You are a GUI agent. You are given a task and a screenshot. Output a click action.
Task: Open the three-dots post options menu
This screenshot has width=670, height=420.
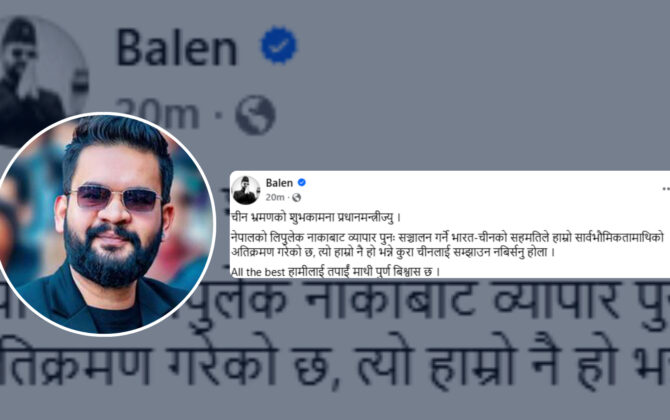click(666, 188)
